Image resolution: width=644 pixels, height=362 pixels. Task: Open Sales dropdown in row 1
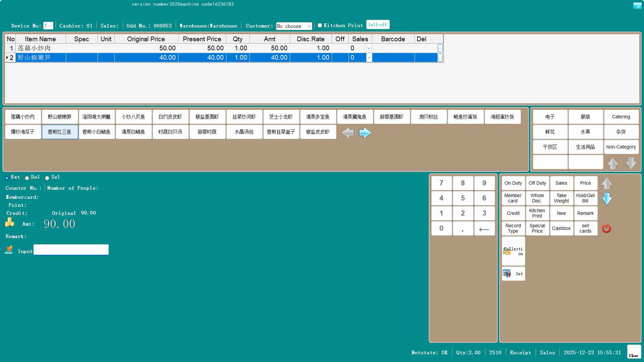tap(369, 48)
